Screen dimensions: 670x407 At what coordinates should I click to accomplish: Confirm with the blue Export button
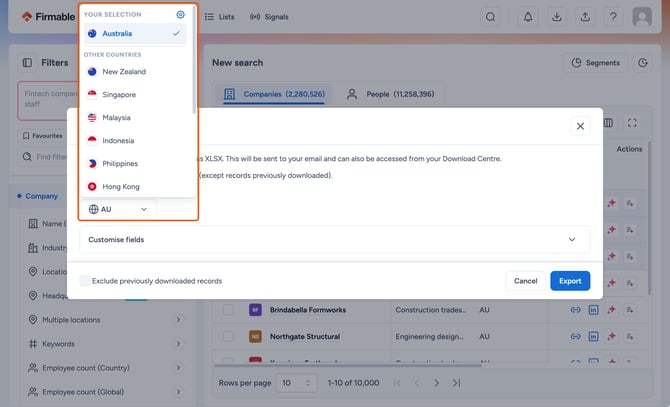(570, 281)
